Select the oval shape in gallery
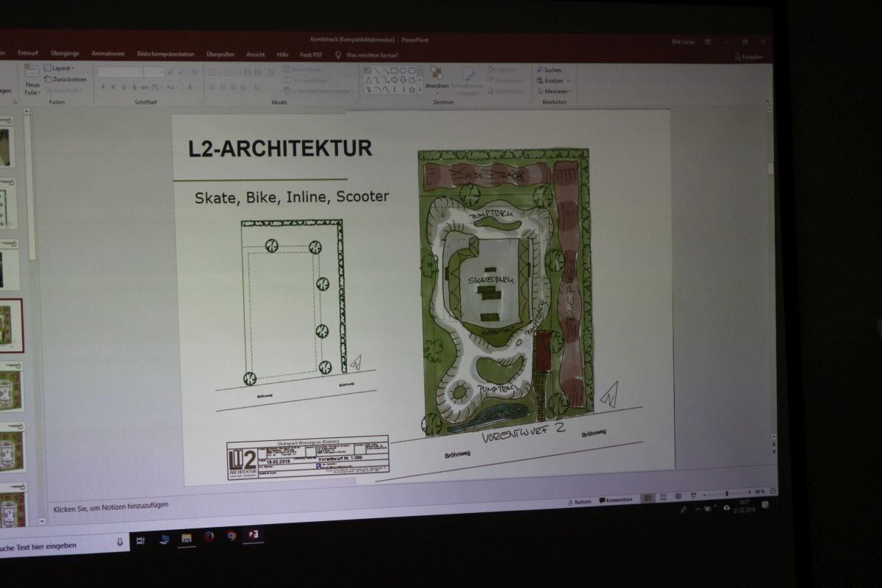This screenshot has width=882, height=588. coord(403,71)
